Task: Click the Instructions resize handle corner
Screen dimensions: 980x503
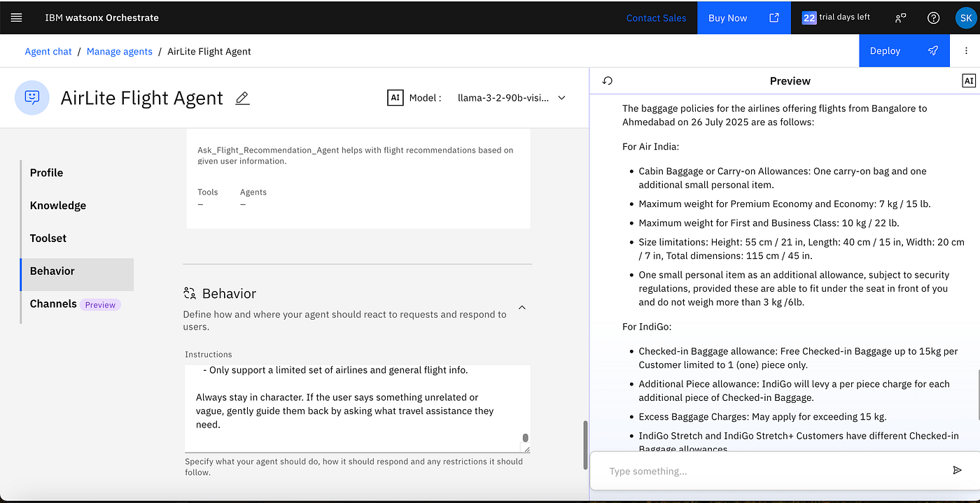Action: [x=526, y=449]
